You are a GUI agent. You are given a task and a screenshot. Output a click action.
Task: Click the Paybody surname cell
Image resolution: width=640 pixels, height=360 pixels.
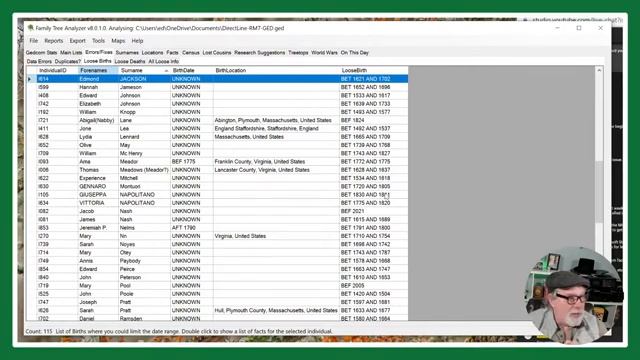click(x=144, y=261)
